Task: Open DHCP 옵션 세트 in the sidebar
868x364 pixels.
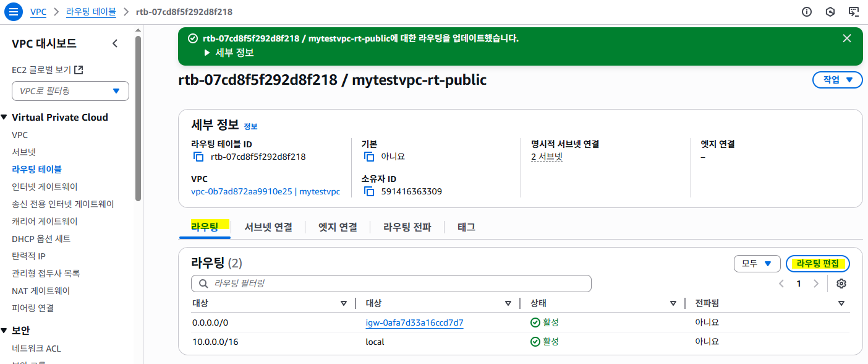Action: (41, 238)
